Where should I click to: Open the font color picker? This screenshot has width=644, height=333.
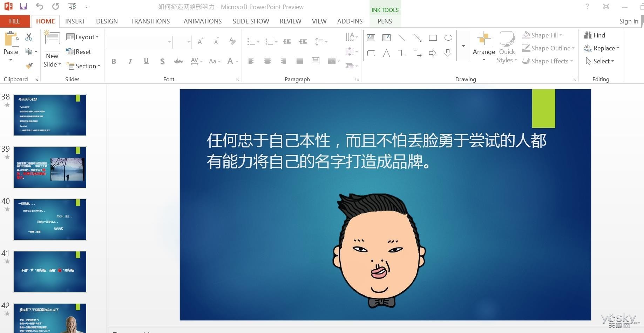(233, 61)
